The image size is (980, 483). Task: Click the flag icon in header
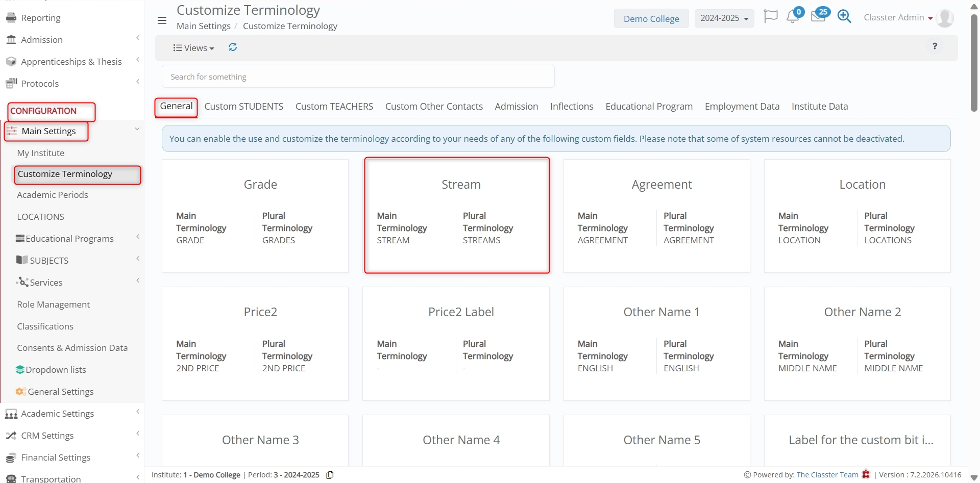(x=770, y=17)
